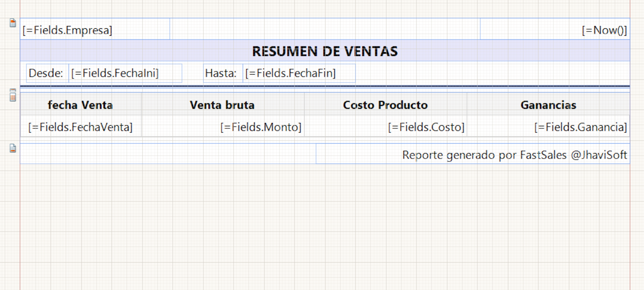Click the Fields.FechaVenta table cell
The image size is (644, 290).
(x=80, y=127)
